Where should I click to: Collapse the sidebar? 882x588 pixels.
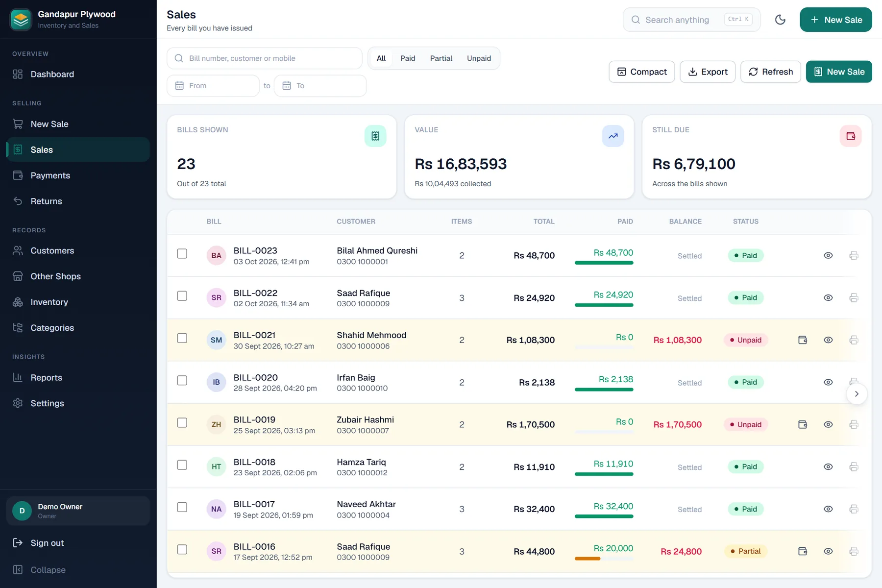click(x=78, y=570)
